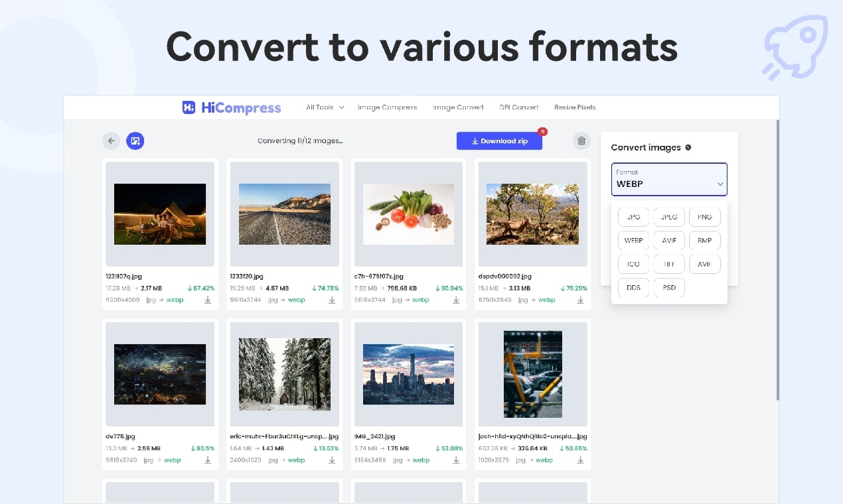
Task: Open the autumn trees thumbnail
Action: tap(532, 214)
